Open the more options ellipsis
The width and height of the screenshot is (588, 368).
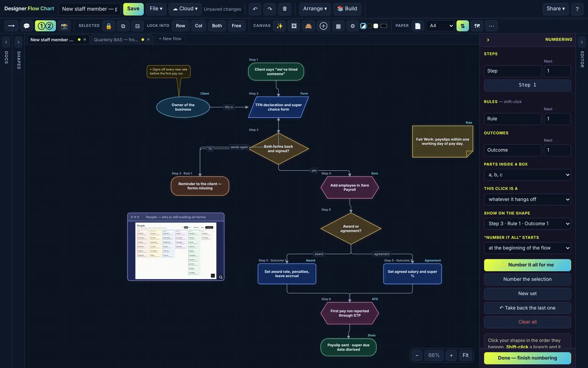click(x=492, y=26)
